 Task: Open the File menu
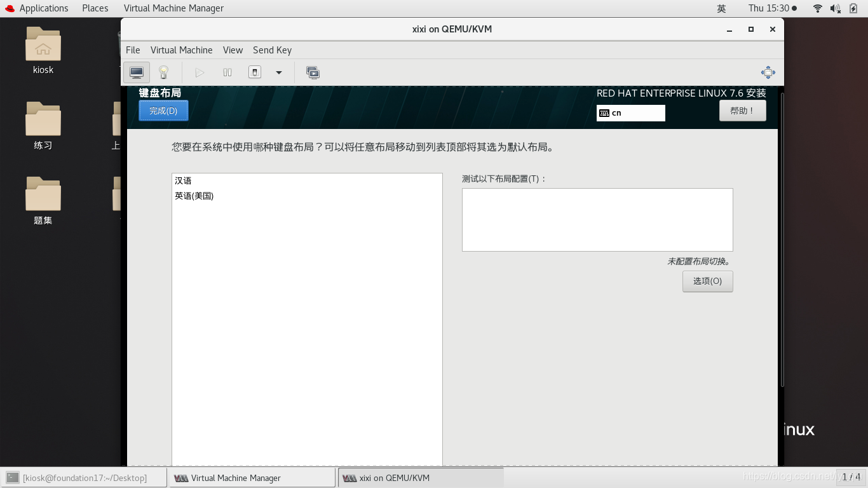pyautogui.click(x=133, y=50)
